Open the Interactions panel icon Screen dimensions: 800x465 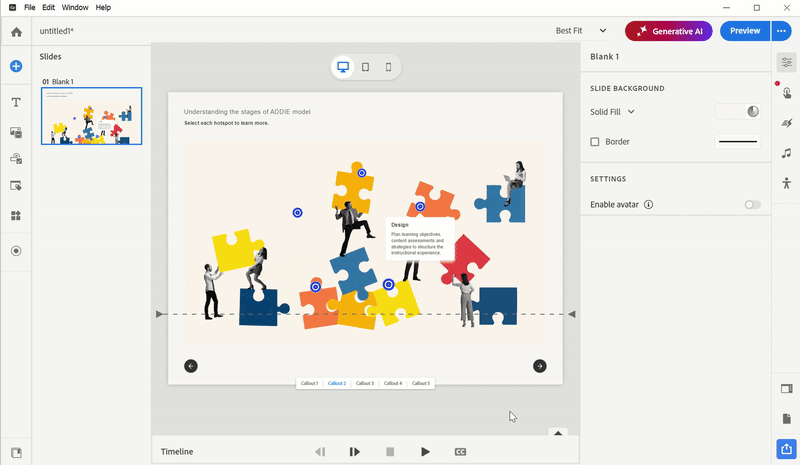click(x=787, y=93)
